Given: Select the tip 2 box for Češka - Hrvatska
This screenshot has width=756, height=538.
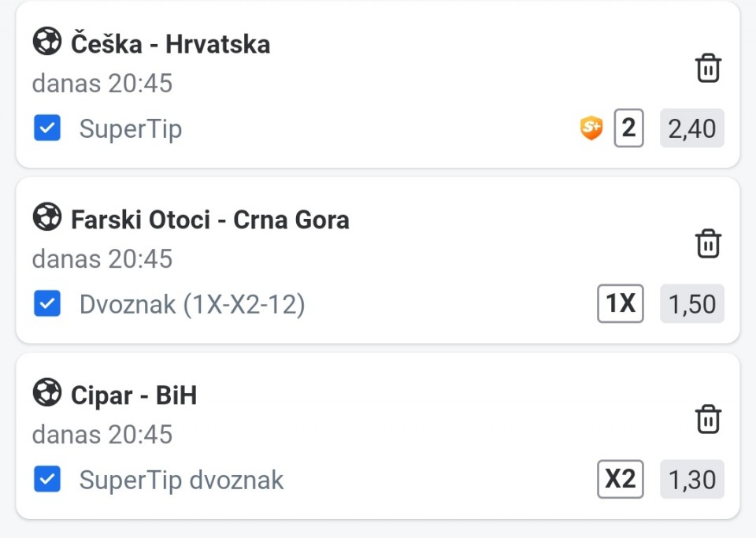Looking at the screenshot, I should coord(628,128).
